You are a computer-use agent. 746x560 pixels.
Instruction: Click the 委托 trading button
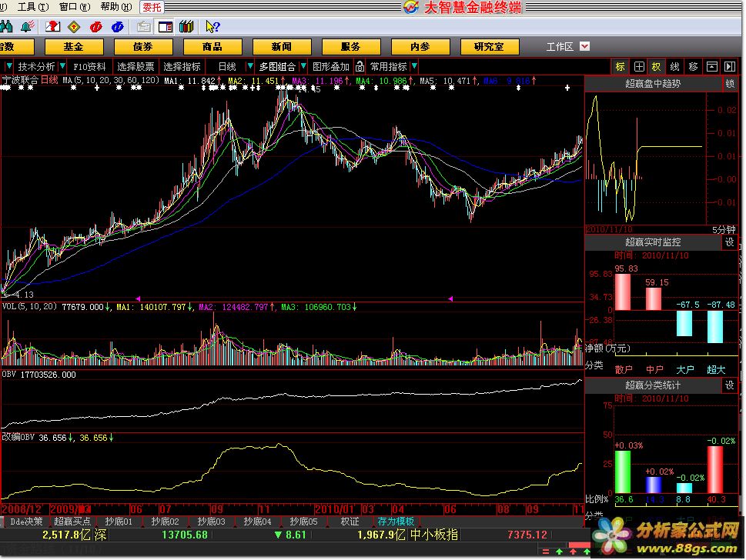coord(152,7)
